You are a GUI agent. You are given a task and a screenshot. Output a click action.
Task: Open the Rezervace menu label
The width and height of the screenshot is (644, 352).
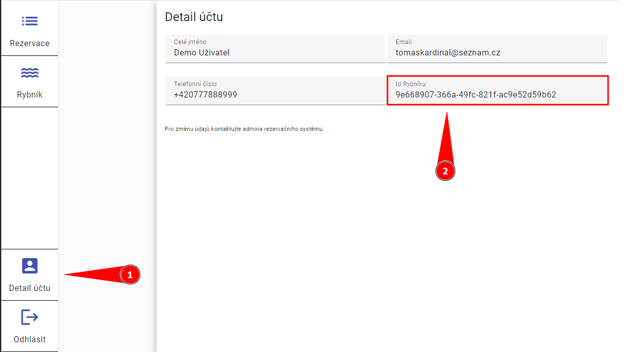[30, 43]
